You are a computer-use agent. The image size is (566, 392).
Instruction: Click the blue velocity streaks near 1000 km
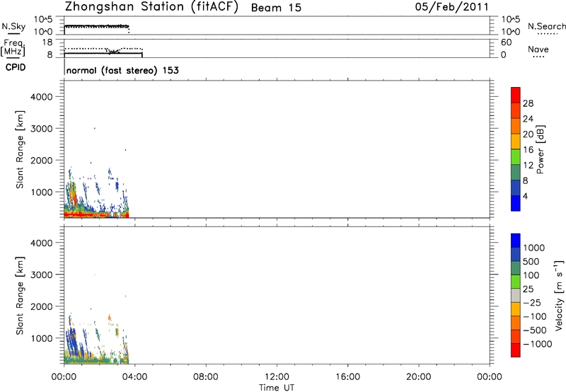[x=73, y=343]
